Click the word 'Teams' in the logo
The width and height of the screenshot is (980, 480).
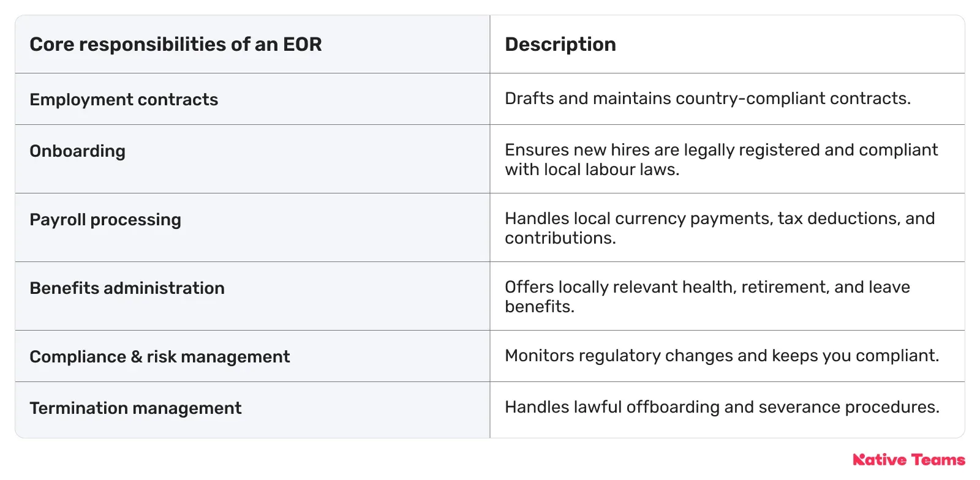tap(938, 460)
